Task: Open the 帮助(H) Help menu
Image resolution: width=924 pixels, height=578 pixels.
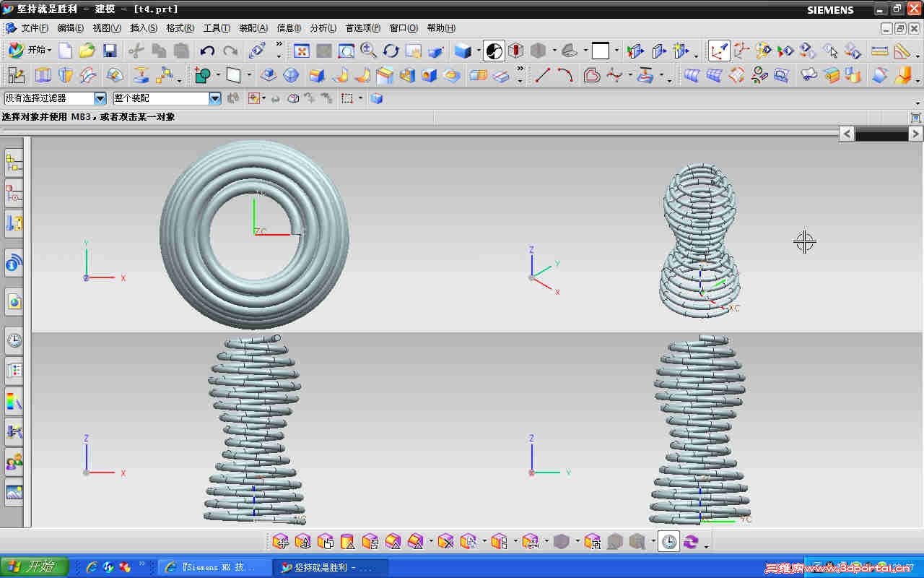Action: 441,28
